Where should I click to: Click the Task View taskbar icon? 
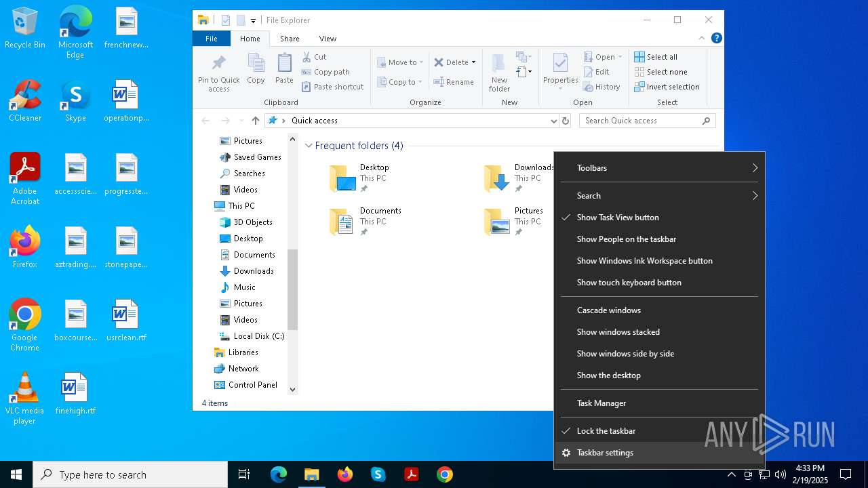[244, 474]
